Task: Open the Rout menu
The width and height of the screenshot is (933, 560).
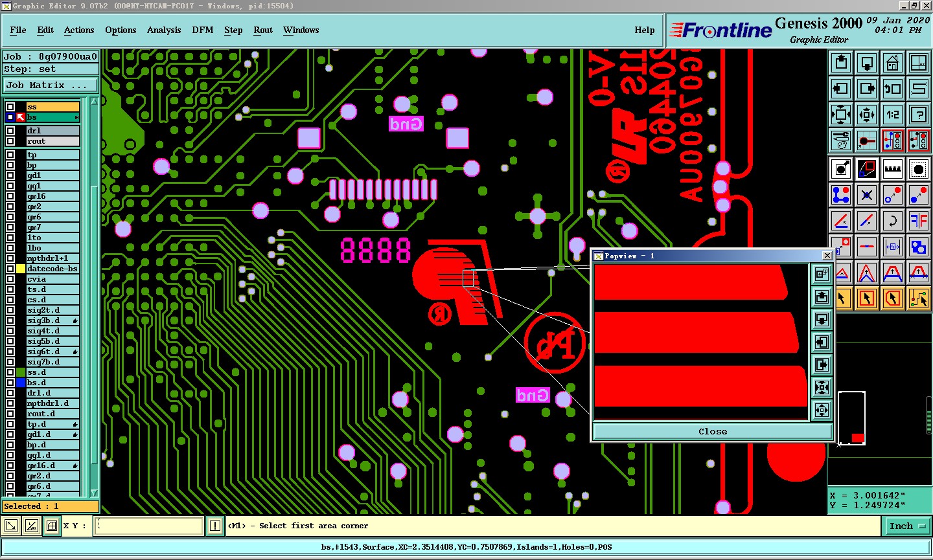Action: (263, 30)
